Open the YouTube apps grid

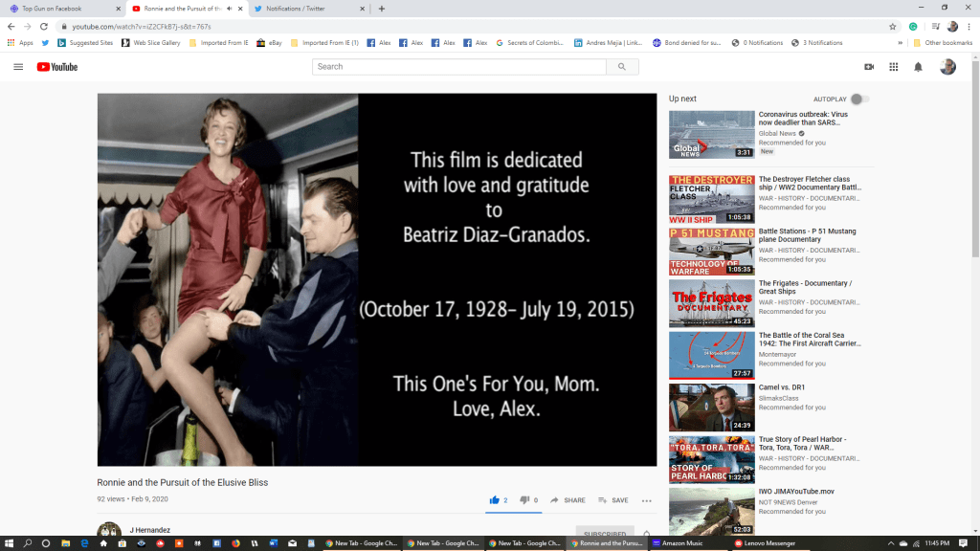tap(894, 67)
